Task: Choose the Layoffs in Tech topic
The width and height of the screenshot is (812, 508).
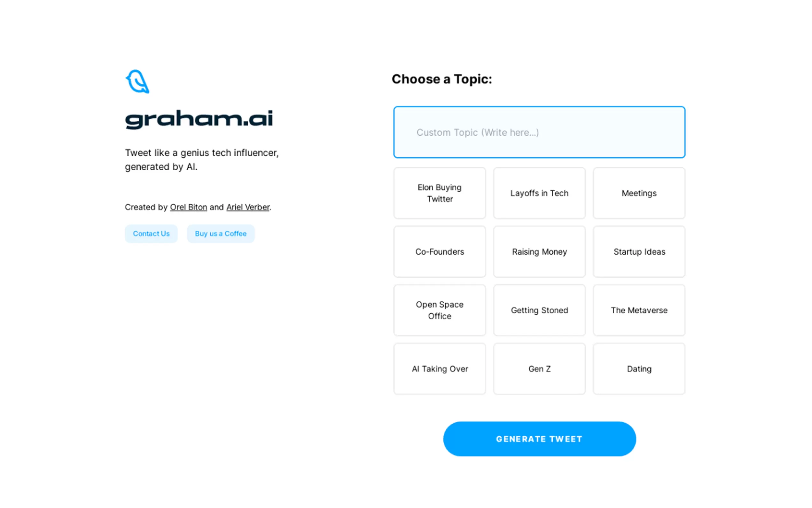Action: 539,193
